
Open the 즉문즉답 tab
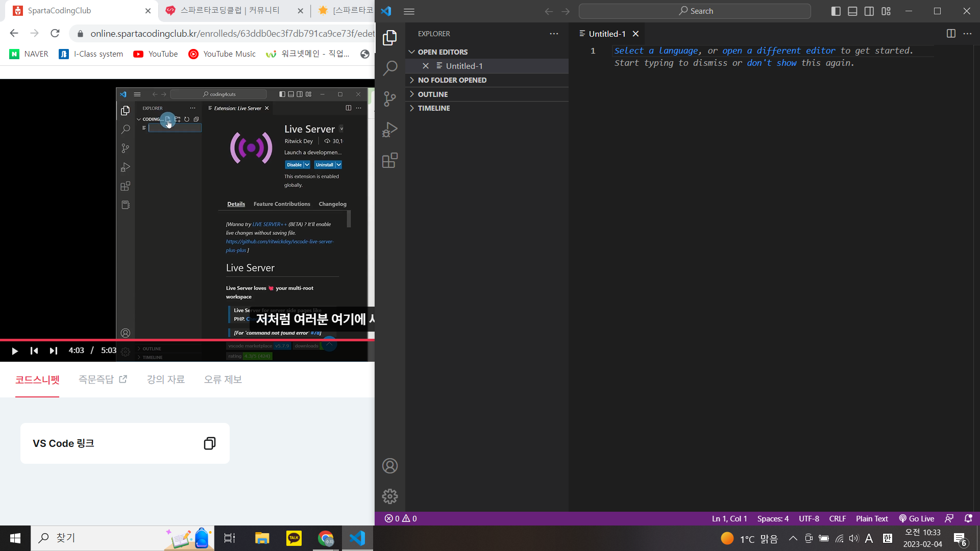[103, 380]
